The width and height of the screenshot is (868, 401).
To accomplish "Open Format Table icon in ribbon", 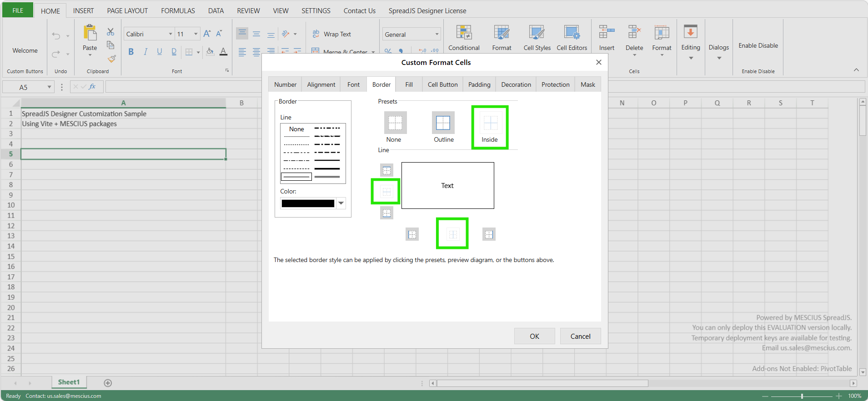I will 502,32.
